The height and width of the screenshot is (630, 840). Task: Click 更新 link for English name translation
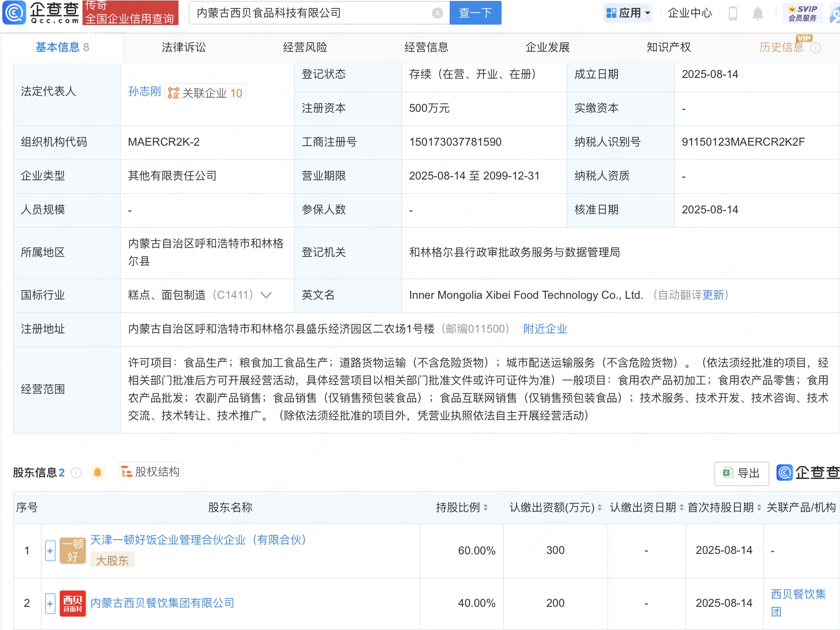tap(713, 295)
